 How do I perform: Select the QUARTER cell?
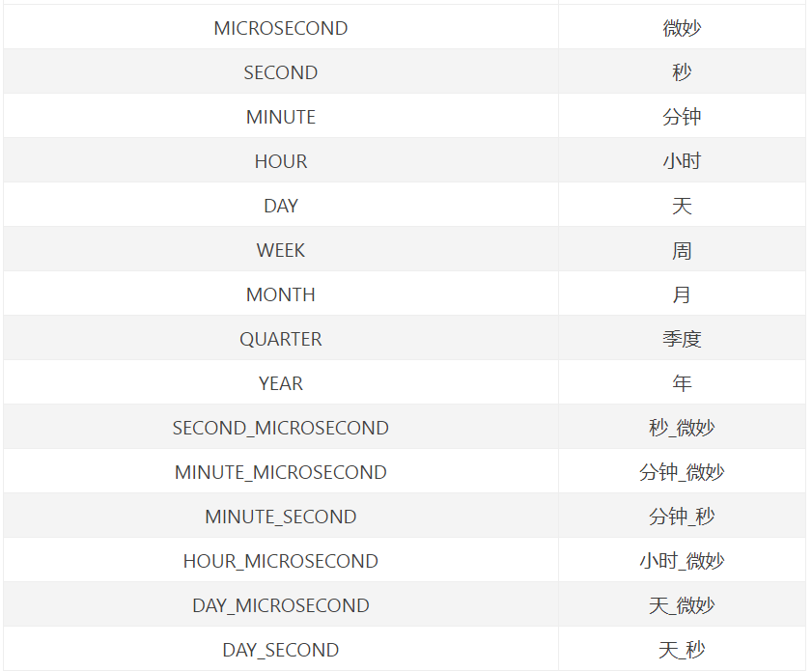tap(281, 339)
